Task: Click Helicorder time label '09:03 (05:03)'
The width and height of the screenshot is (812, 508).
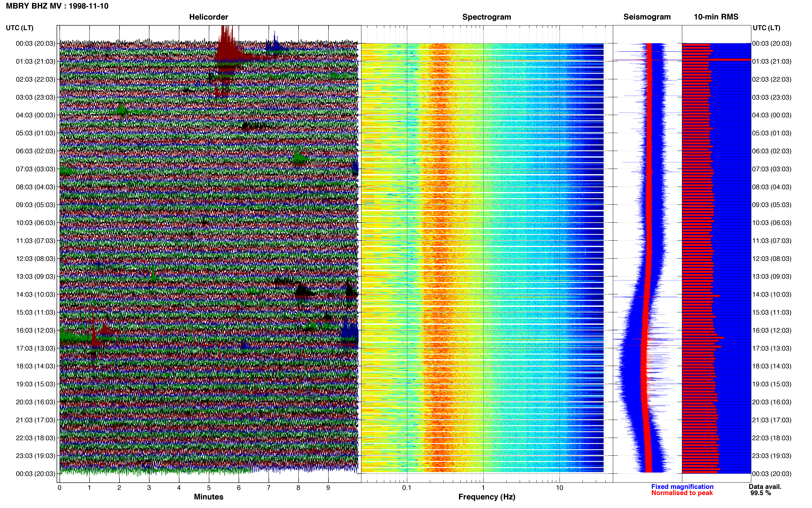Action: tap(36, 205)
